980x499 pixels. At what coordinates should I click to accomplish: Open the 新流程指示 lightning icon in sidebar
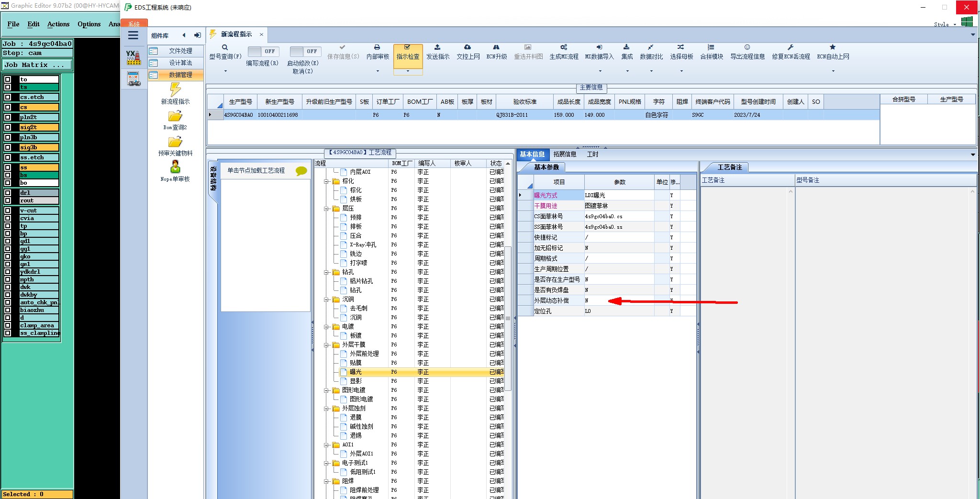click(x=175, y=89)
